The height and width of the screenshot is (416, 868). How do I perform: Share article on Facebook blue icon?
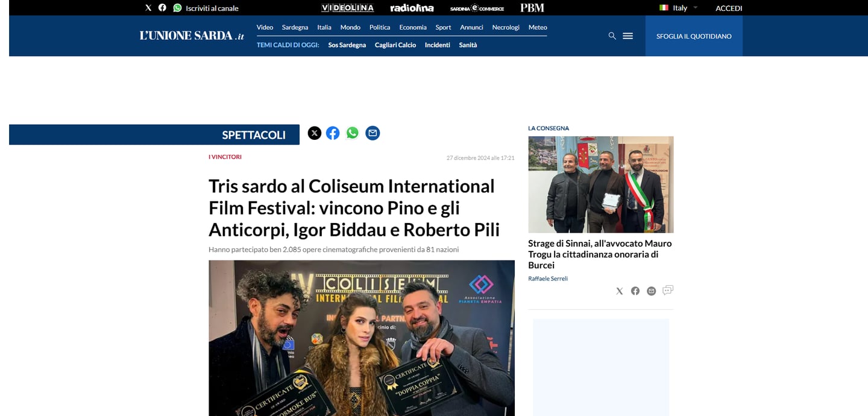click(333, 133)
